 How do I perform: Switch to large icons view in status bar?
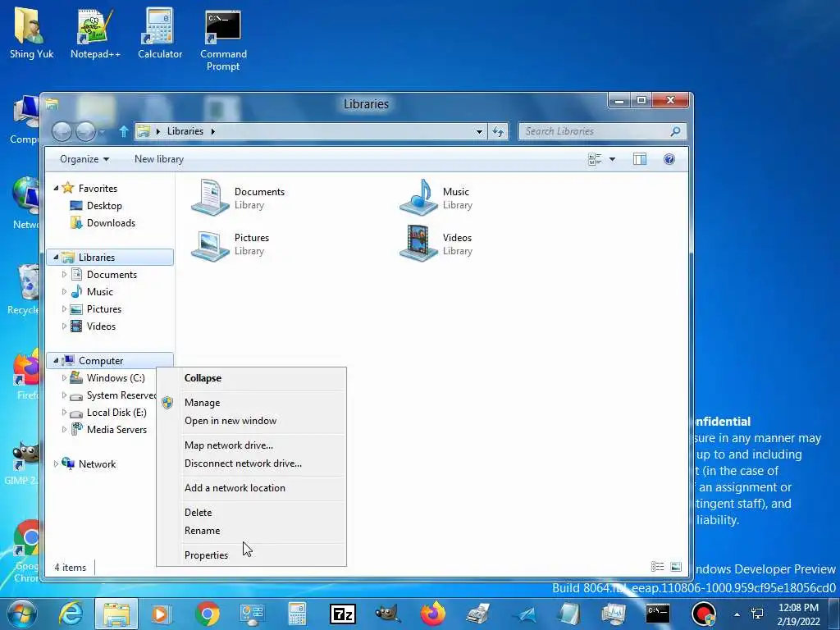[676, 567]
